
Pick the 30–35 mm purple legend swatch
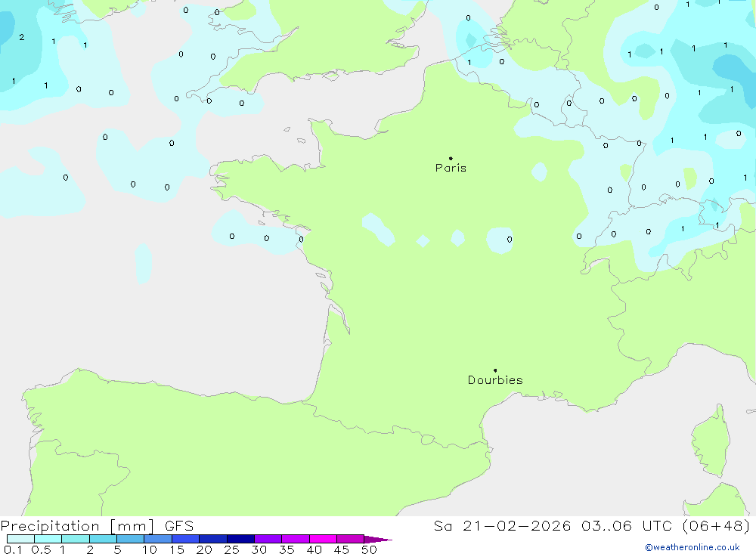[268, 539]
